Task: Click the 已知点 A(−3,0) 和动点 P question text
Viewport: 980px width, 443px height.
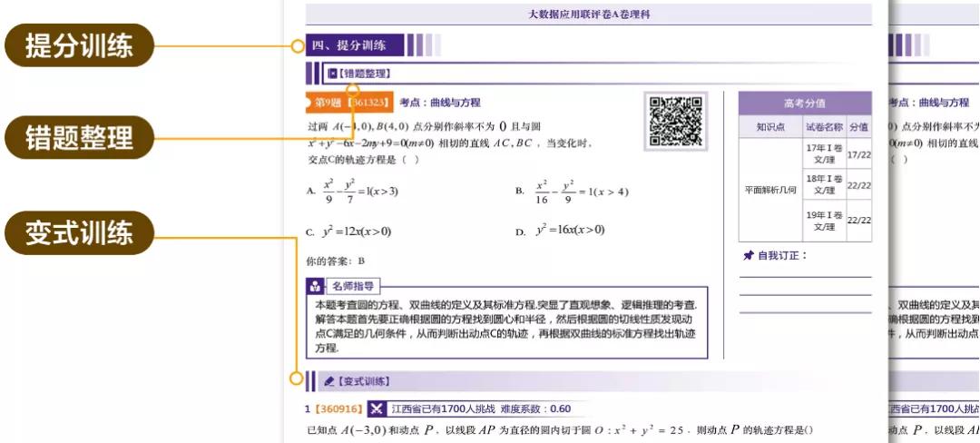Action: [561, 430]
